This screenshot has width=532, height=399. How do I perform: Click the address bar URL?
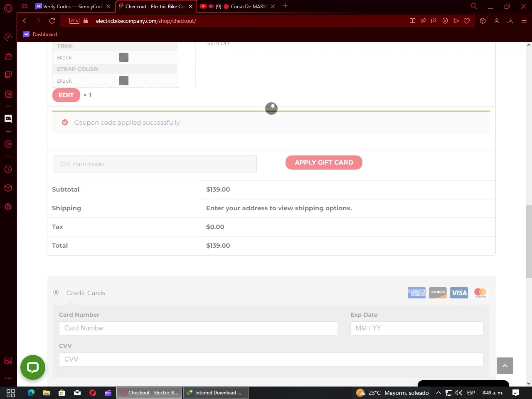click(x=146, y=21)
